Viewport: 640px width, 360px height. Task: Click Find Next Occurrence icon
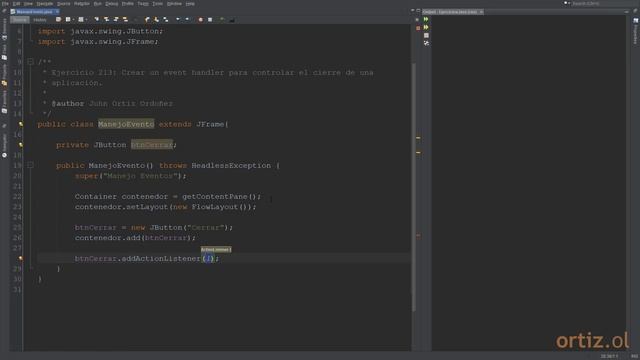click(116, 19)
